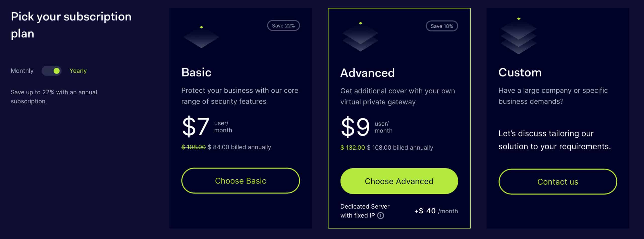Click the Advanced plan two-layer icon

(360, 37)
